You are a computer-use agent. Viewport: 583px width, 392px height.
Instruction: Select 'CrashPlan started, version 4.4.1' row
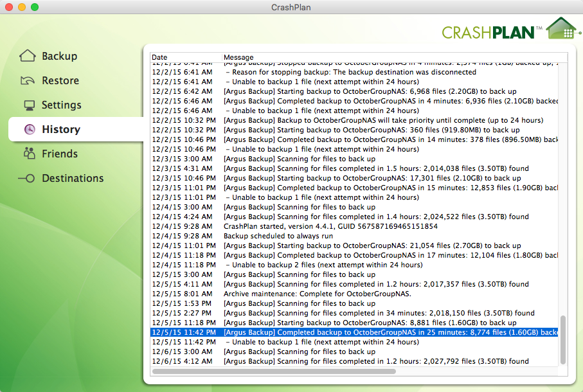354,226
